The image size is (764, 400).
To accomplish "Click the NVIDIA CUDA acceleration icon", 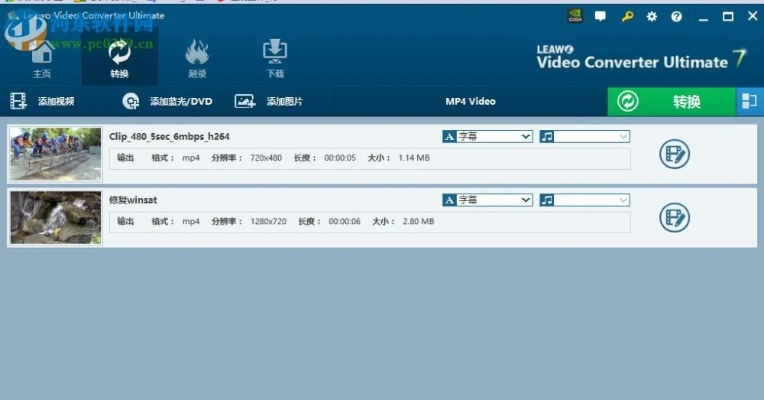I will pyautogui.click(x=575, y=16).
